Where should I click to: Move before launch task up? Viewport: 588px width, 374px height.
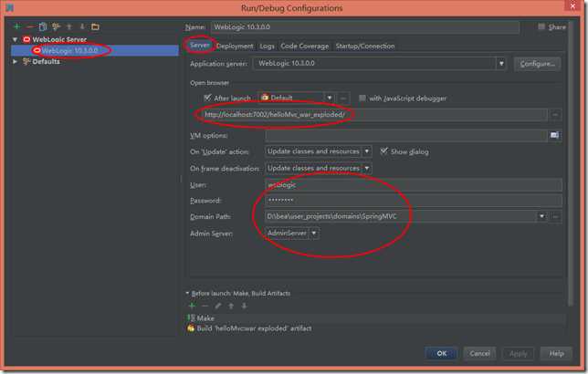click(231, 306)
